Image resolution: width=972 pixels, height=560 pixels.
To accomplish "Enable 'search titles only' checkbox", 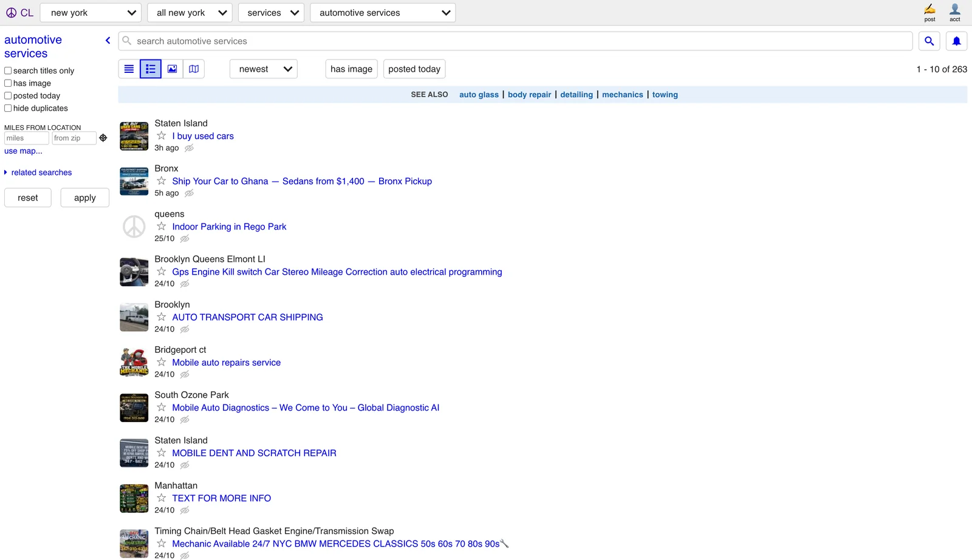I will [x=8, y=70].
